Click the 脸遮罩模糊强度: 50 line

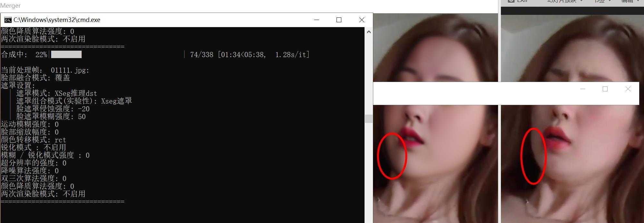pos(51,117)
